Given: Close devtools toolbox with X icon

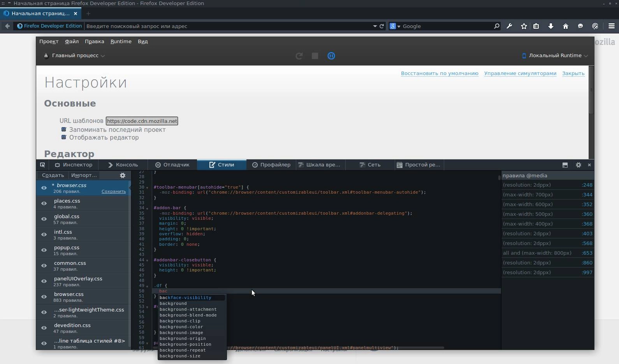Looking at the screenshot, I should pyautogui.click(x=589, y=165).
